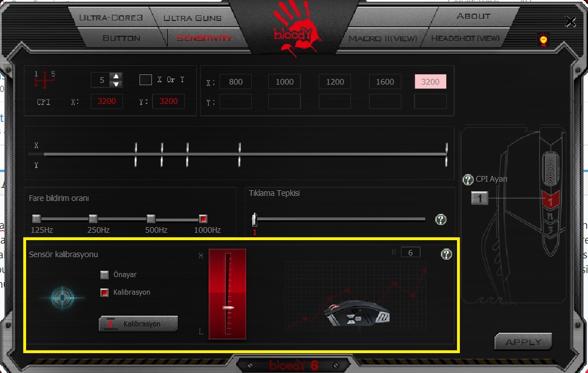Click the CPI Y value 3200 field

(x=168, y=101)
